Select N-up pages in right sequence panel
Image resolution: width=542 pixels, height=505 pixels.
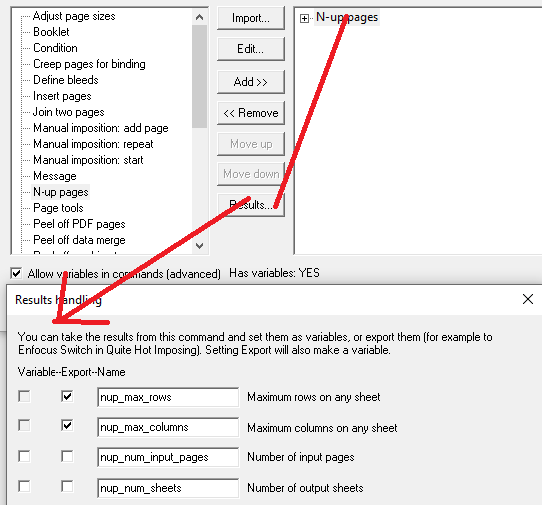click(347, 17)
